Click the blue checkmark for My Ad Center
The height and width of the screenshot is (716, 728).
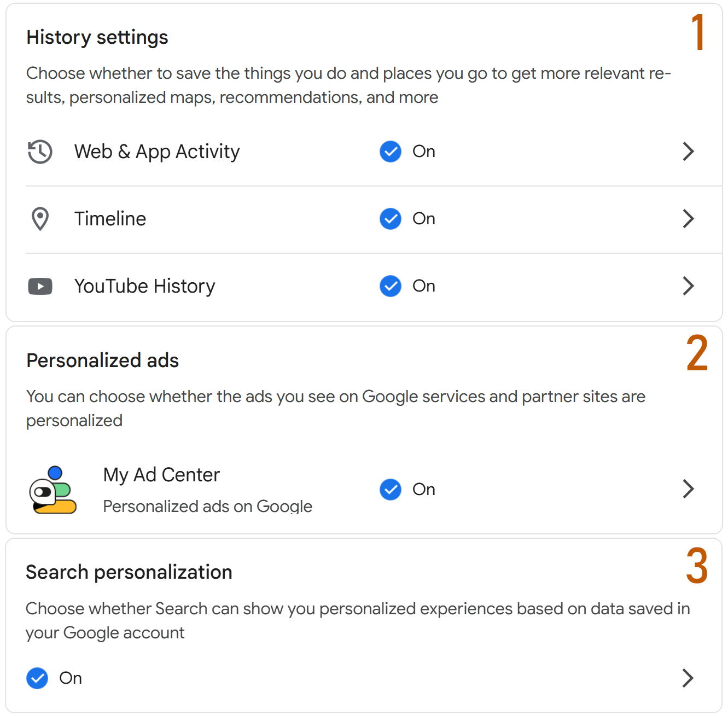391,490
